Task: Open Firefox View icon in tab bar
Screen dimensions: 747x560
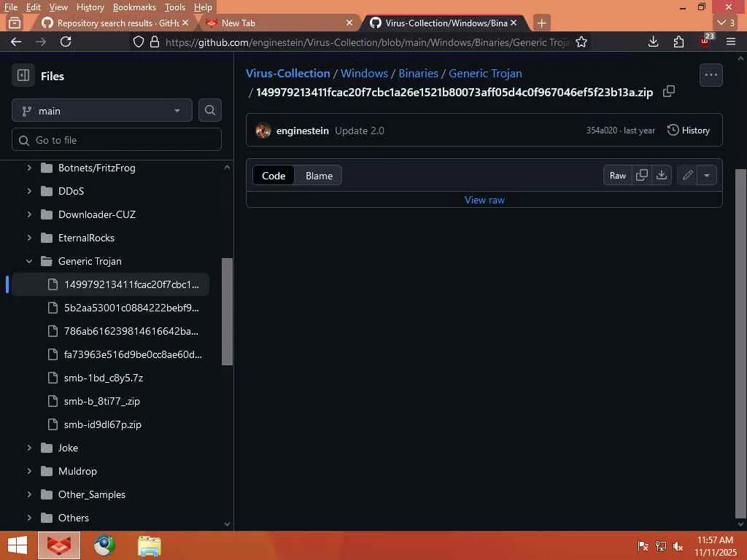Action: pyautogui.click(x=15, y=23)
